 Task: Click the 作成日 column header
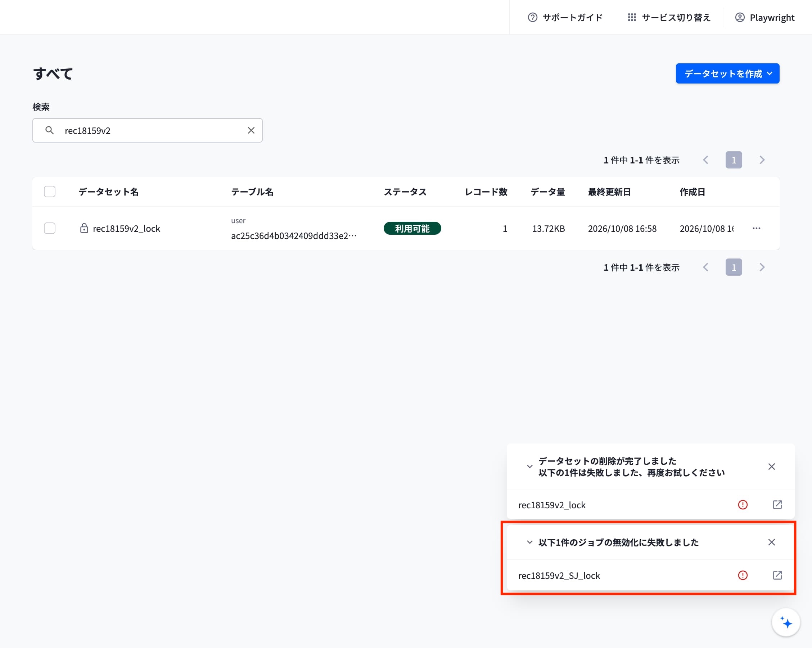click(x=692, y=192)
